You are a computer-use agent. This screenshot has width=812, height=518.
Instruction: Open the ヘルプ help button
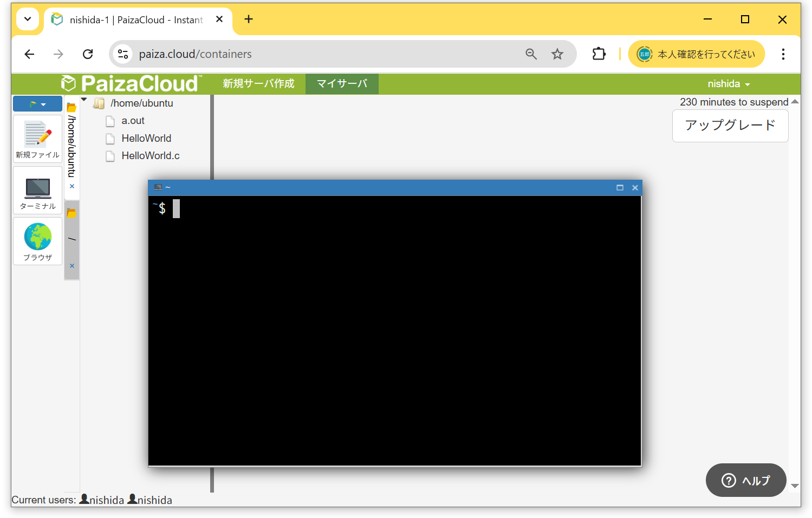(x=746, y=480)
